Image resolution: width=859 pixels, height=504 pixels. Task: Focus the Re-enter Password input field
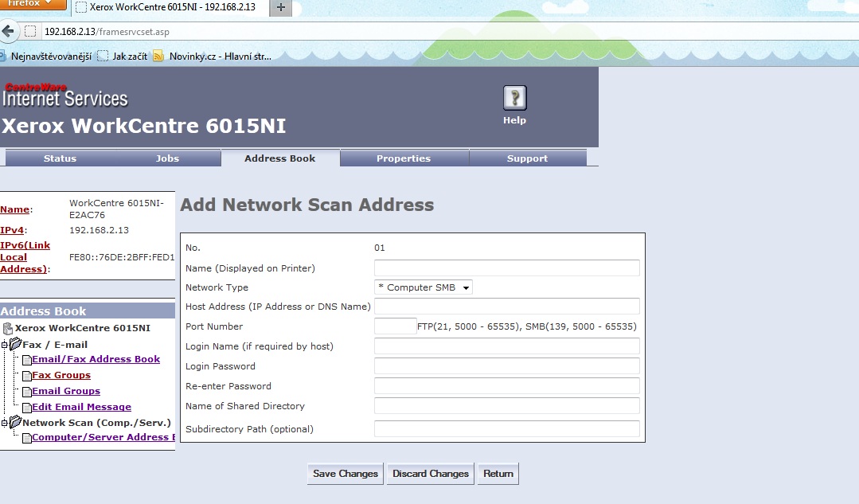[507, 385]
